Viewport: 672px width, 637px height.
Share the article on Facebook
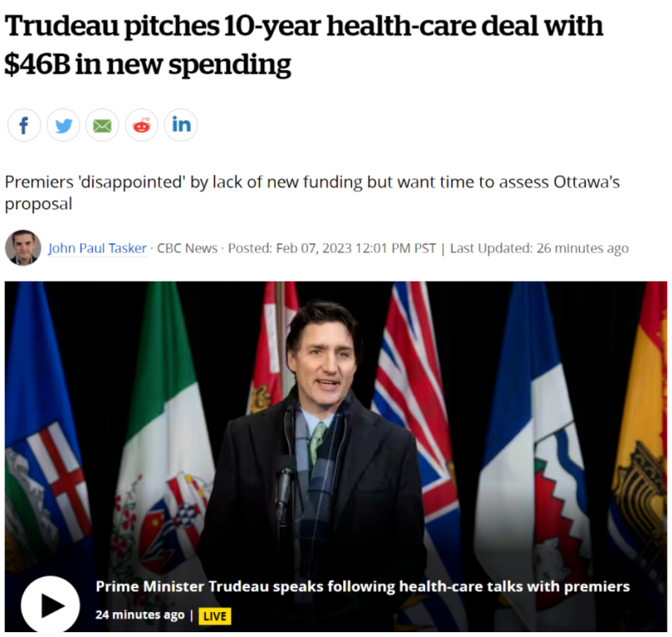point(24,125)
